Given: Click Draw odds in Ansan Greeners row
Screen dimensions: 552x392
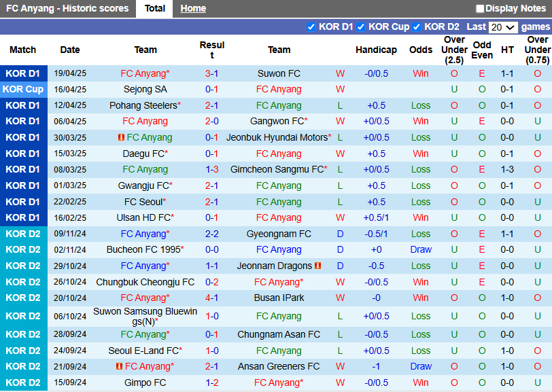Looking at the screenshot, I should click(x=421, y=367).
